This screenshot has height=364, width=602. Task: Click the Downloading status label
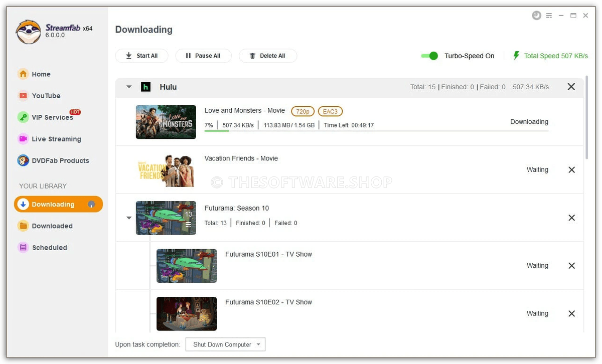[x=529, y=122]
